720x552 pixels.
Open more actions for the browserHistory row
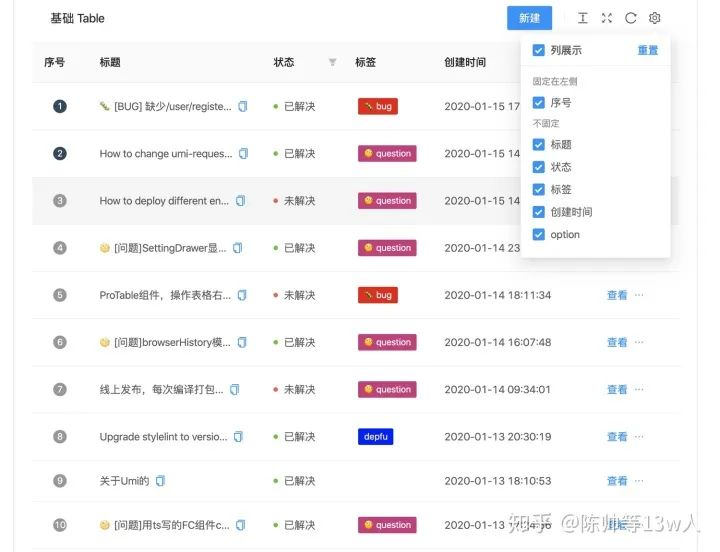coord(639,342)
